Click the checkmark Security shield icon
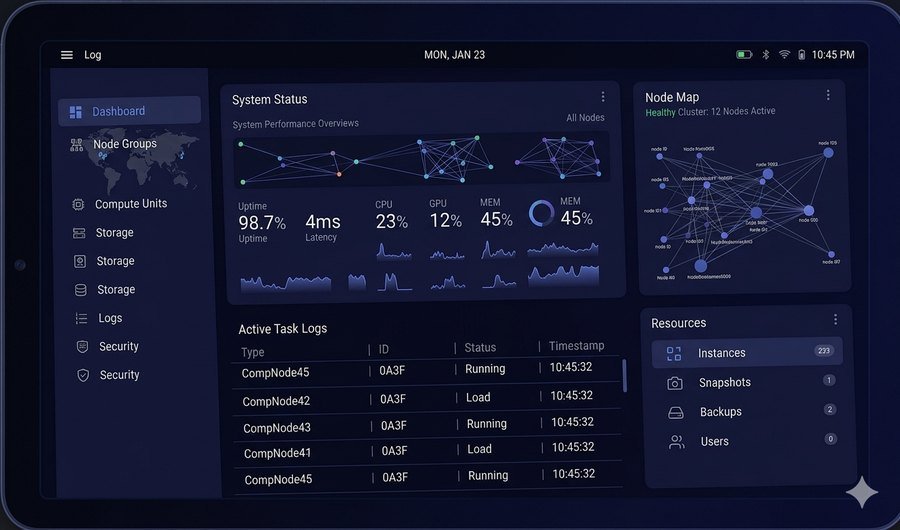Image resolution: width=900 pixels, height=530 pixels. (83, 375)
